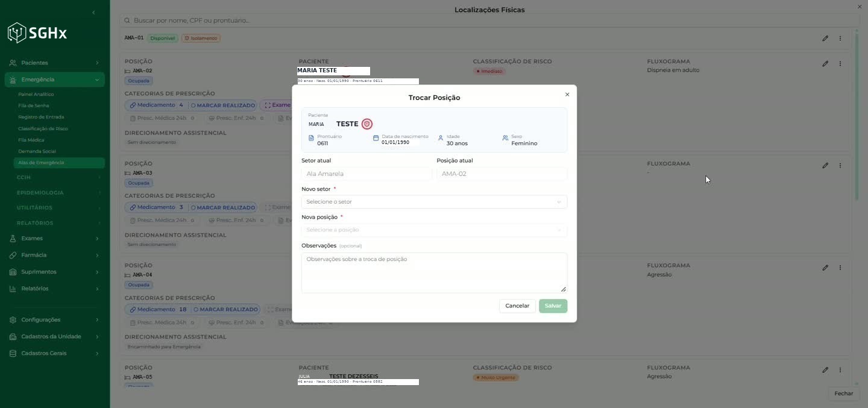Click the Setor atual field
868x408 pixels.
[x=366, y=174]
